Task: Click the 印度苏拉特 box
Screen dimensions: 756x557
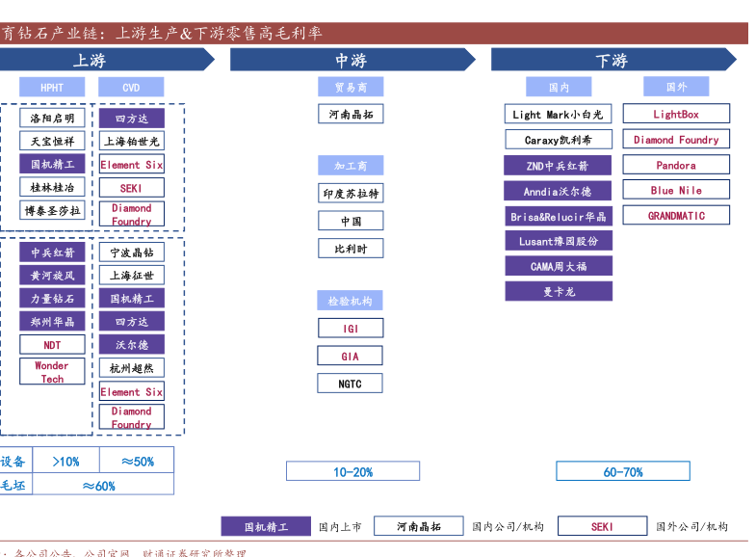Action: 351,194
